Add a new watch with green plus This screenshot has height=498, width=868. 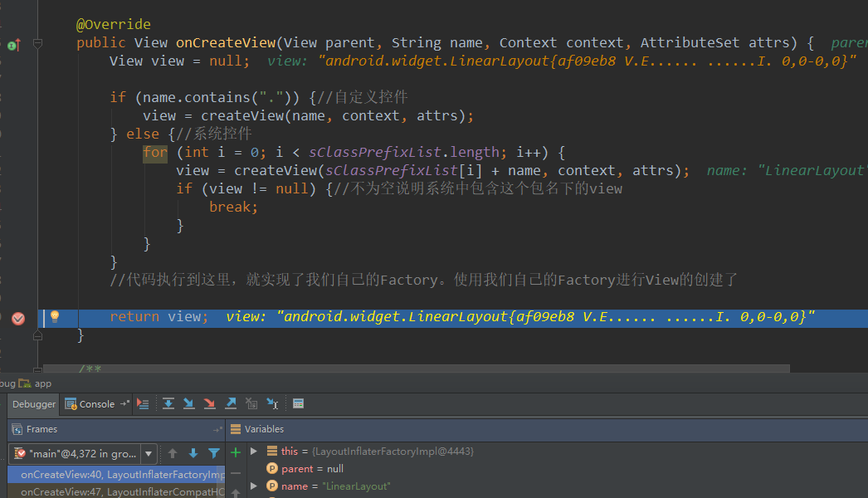pyautogui.click(x=236, y=452)
